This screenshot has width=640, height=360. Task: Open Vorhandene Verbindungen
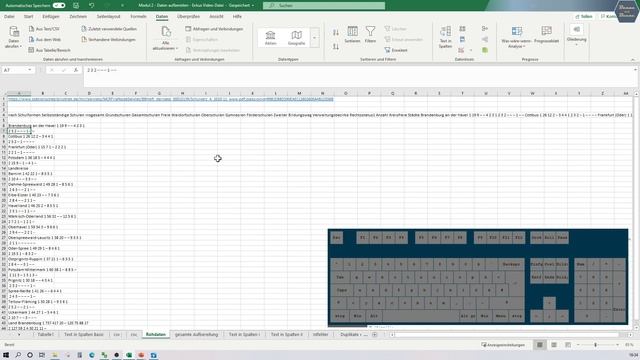108,40
